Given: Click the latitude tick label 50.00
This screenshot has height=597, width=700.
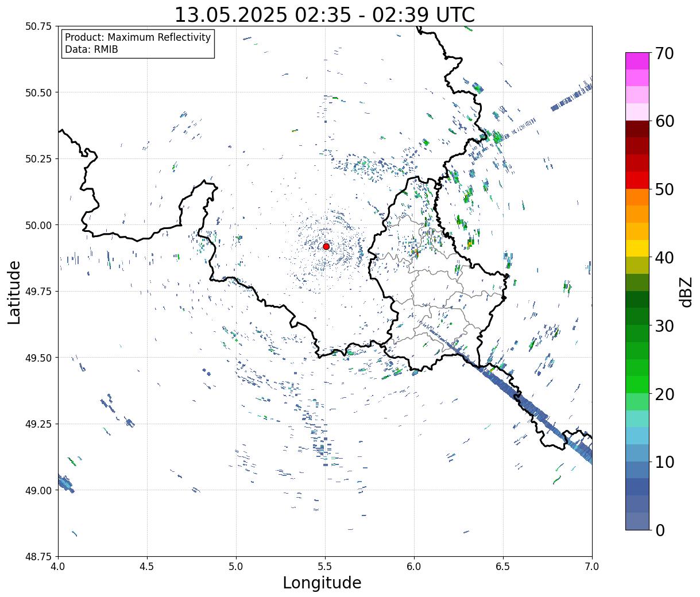Looking at the screenshot, I should [38, 225].
